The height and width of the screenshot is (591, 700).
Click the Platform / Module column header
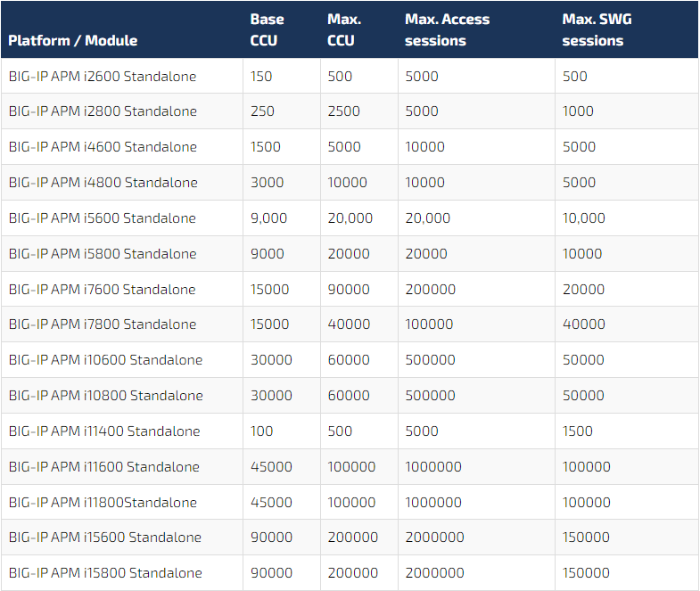coord(73,41)
